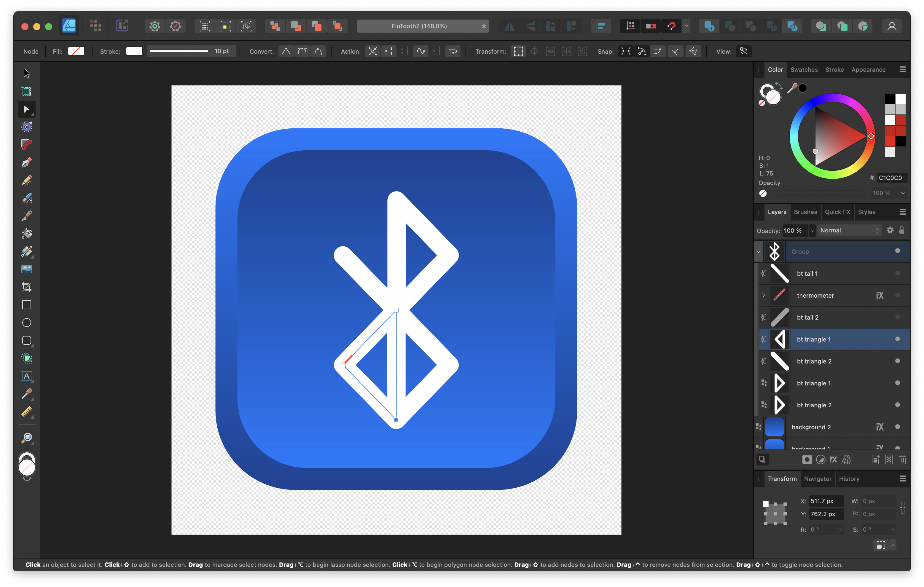924x587 pixels.
Task: Pick the Artistic Text tool
Action: point(26,376)
